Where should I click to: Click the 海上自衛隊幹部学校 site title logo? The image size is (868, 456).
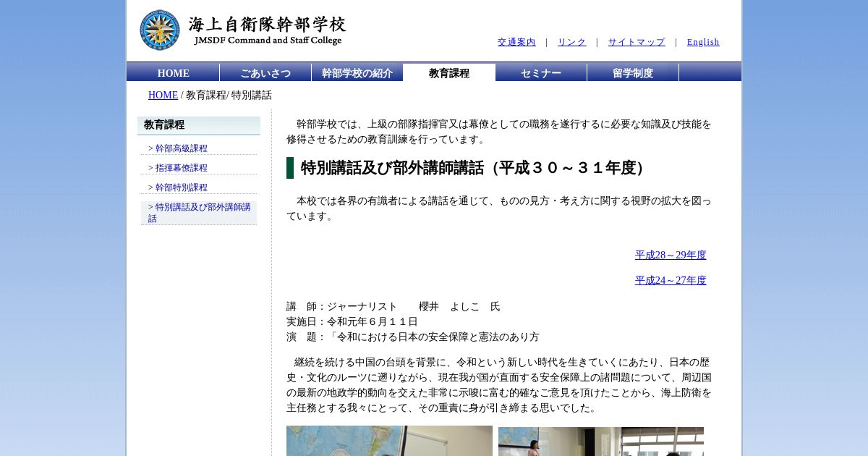(x=268, y=31)
